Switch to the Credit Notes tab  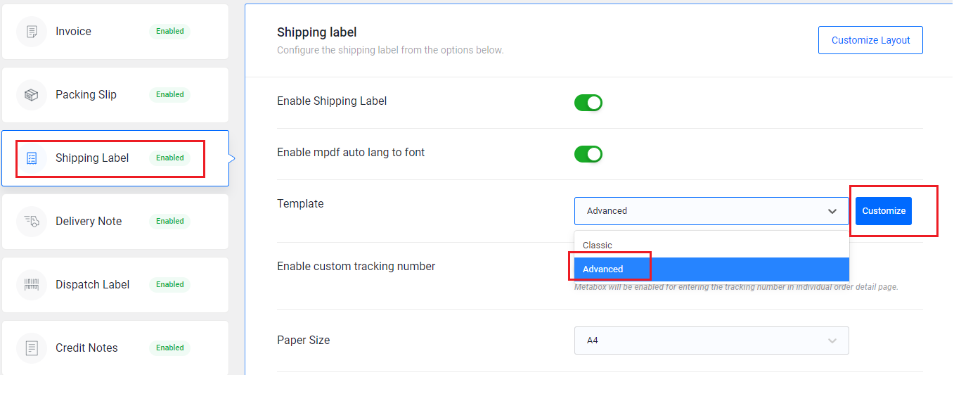[x=115, y=348]
